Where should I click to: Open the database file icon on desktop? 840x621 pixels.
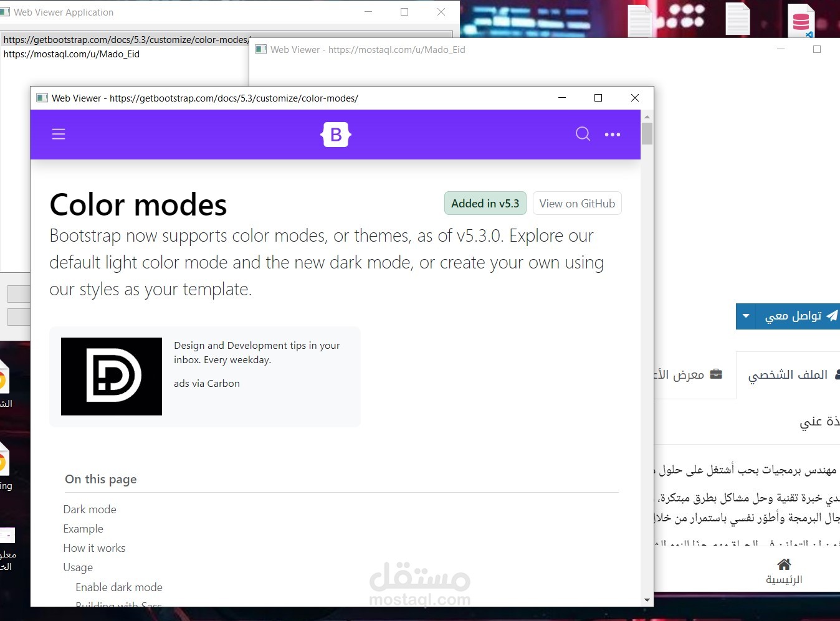pos(801,20)
